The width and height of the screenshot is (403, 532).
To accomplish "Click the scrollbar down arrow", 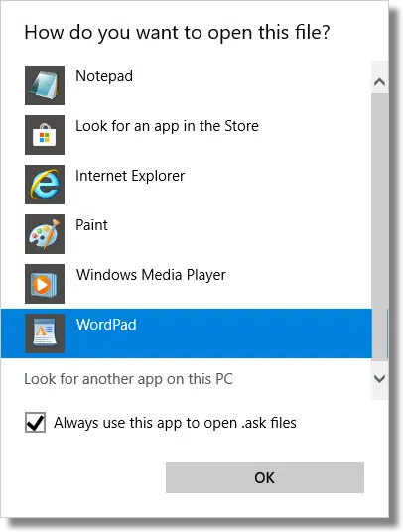I will click(x=379, y=378).
